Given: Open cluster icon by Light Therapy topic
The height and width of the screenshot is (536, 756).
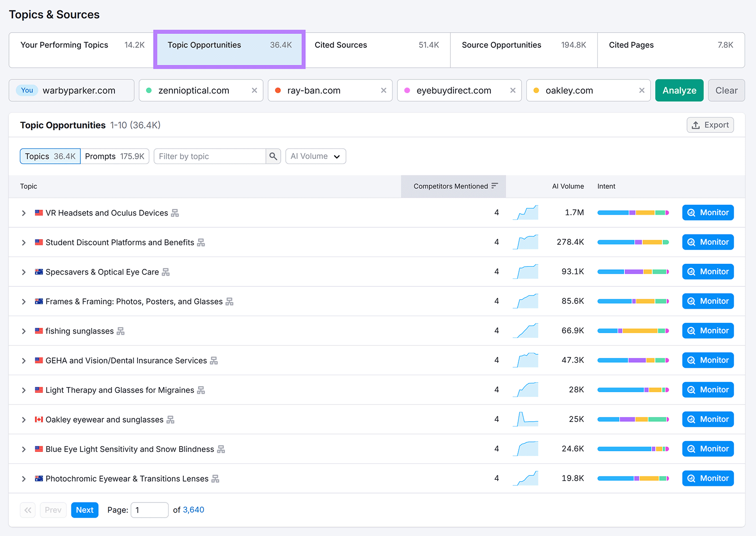Looking at the screenshot, I should click(x=201, y=390).
